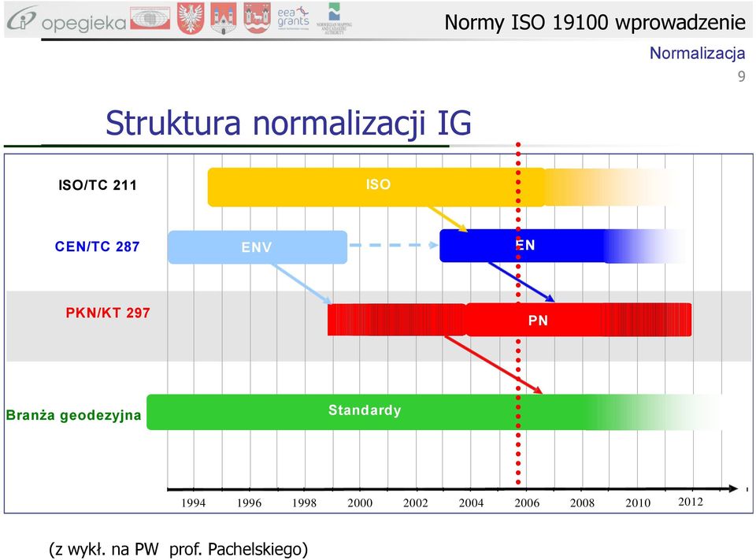Select the header 'Normy ISO 19100 wprowadzenie'
Image resolution: width=756 pixels, height=560 pixels.
[x=595, y=22]
